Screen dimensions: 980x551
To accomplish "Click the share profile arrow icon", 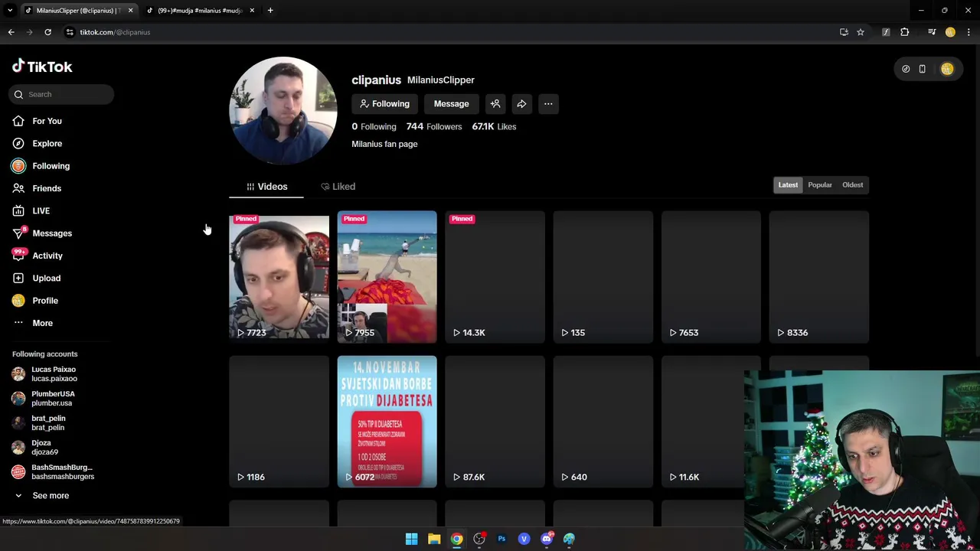I will click(521, 103).
